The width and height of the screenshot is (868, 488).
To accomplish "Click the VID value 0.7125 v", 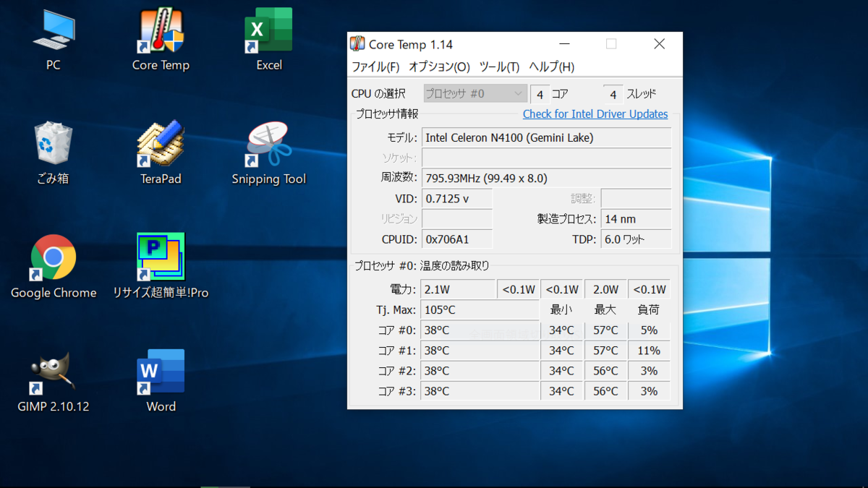I will [x=457, y=199].
